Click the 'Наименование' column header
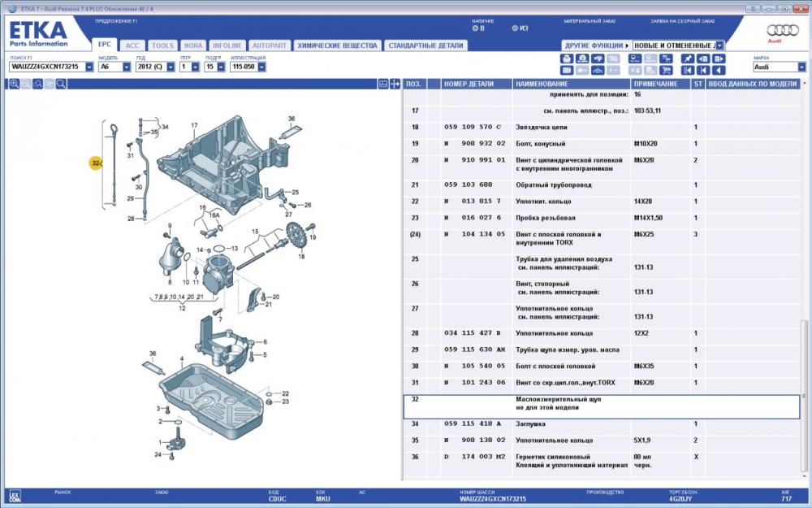 coord(572,84)
